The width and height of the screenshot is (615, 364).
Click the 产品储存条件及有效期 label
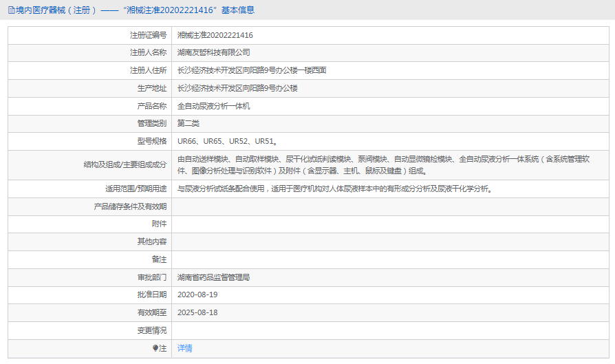coord(130,206)
